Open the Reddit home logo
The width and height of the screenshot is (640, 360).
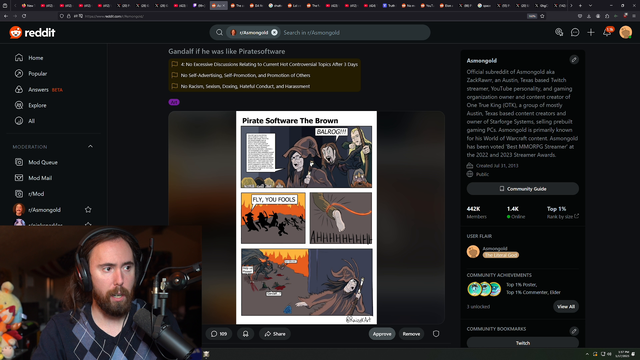pos(32,33)
